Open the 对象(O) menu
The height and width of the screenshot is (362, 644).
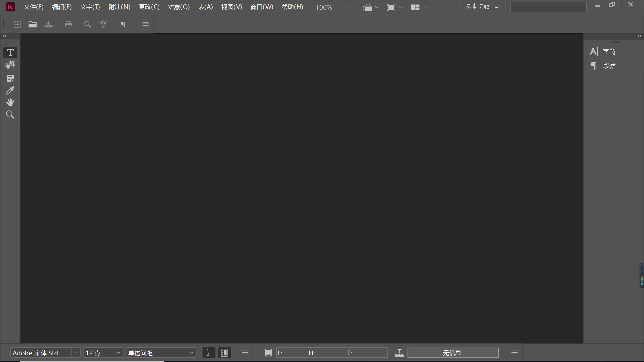click(x=179, y=7)
